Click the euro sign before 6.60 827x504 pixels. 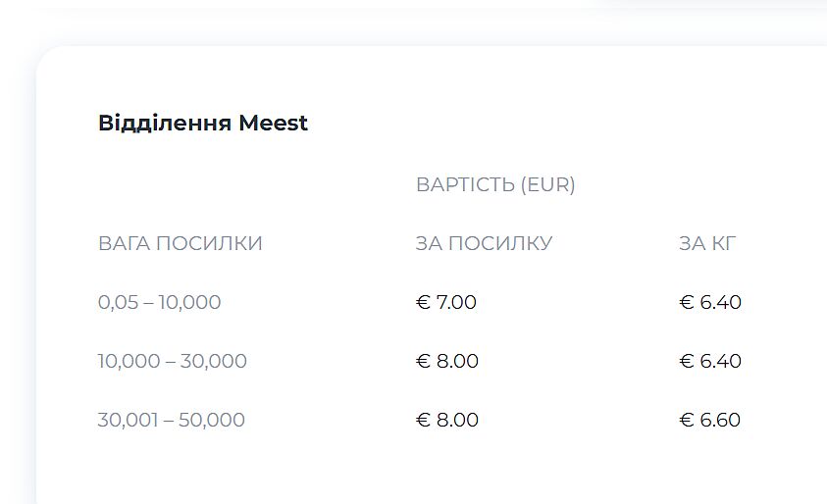(x=687, y=420)
